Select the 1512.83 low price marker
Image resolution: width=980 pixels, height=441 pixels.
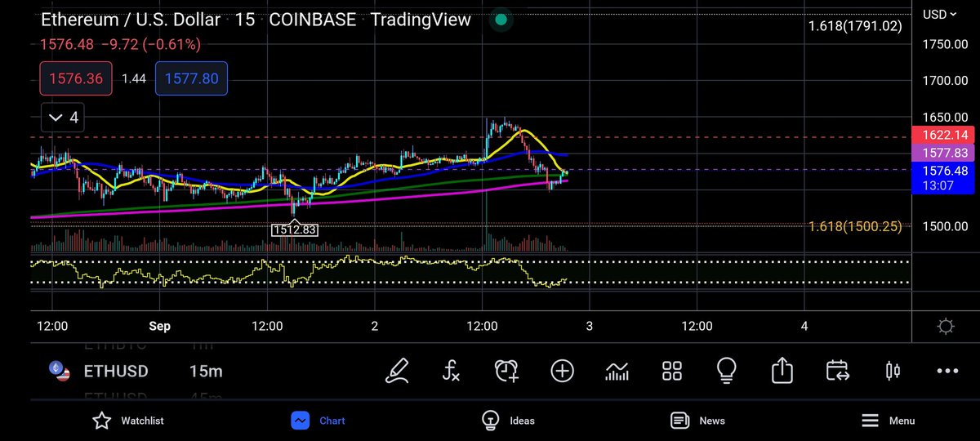[x=295, y=229]
